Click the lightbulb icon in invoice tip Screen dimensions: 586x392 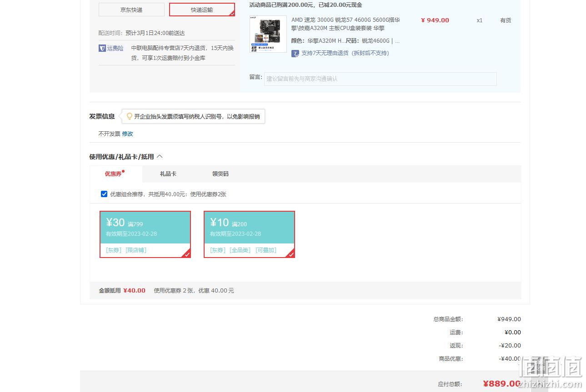tap(129, 116)
